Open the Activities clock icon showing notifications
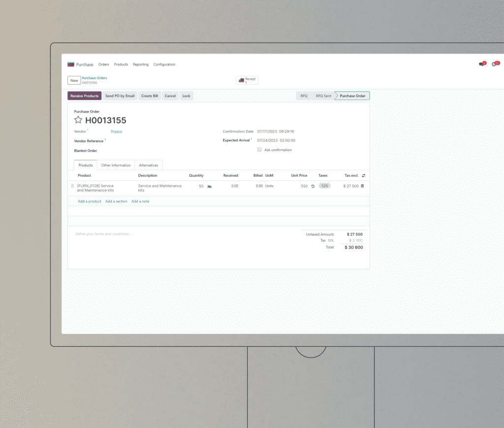504x428 pixels. (495, 64)
